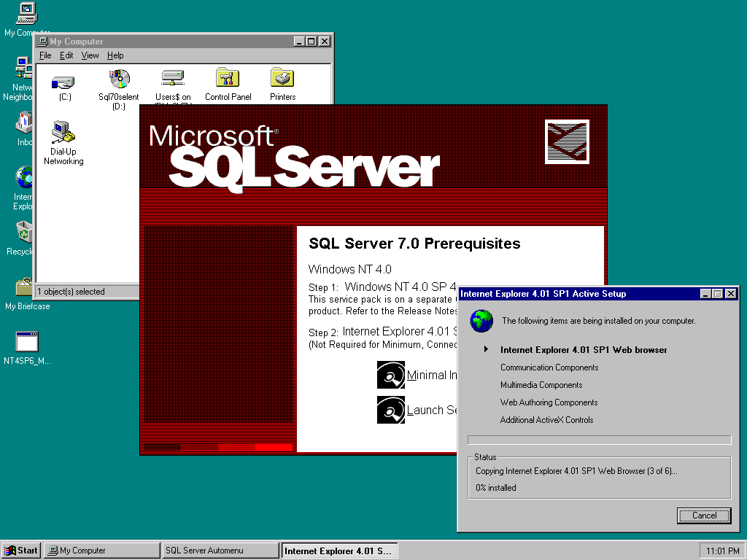Click the Launch Setup disc icon
The width and height of the screenshot is (747, 560).
(391, 410)
